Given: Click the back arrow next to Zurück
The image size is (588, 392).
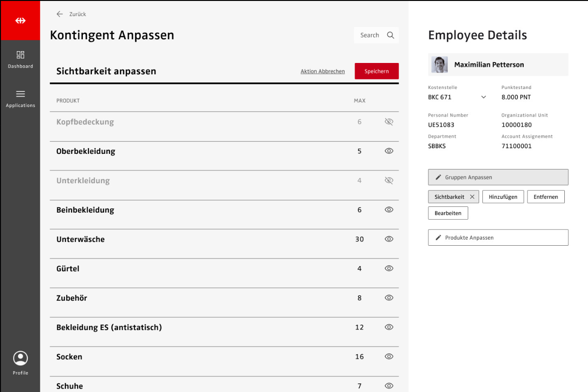Looking at the screenshot, I should tap(60, 14).
